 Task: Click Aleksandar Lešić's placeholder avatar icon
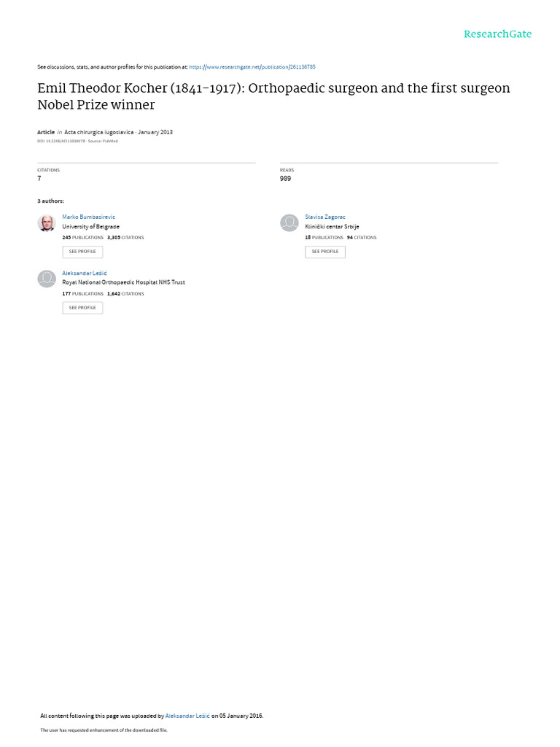(x=47, y=278)
